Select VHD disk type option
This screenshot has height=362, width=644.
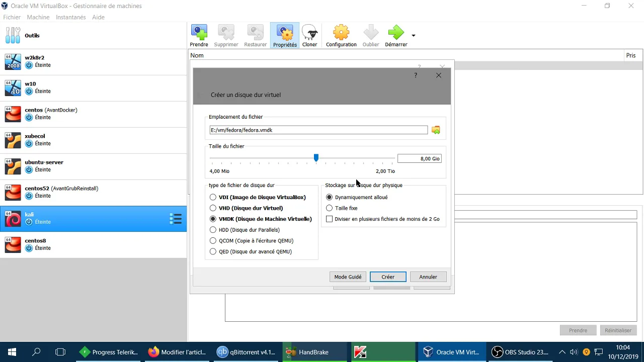tap(246, 208)
